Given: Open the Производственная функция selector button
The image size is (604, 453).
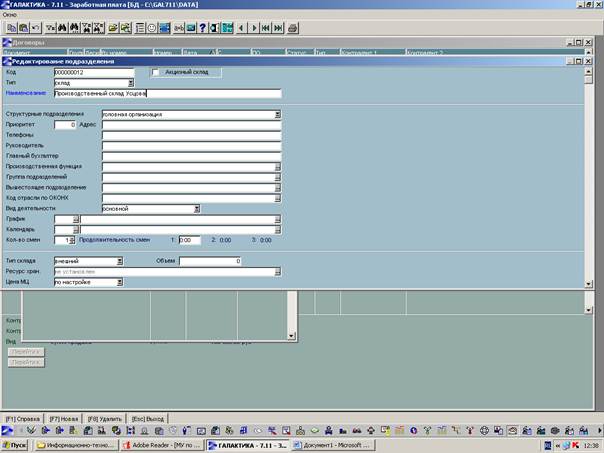Looking at the screenshot, I should point(278,167).
